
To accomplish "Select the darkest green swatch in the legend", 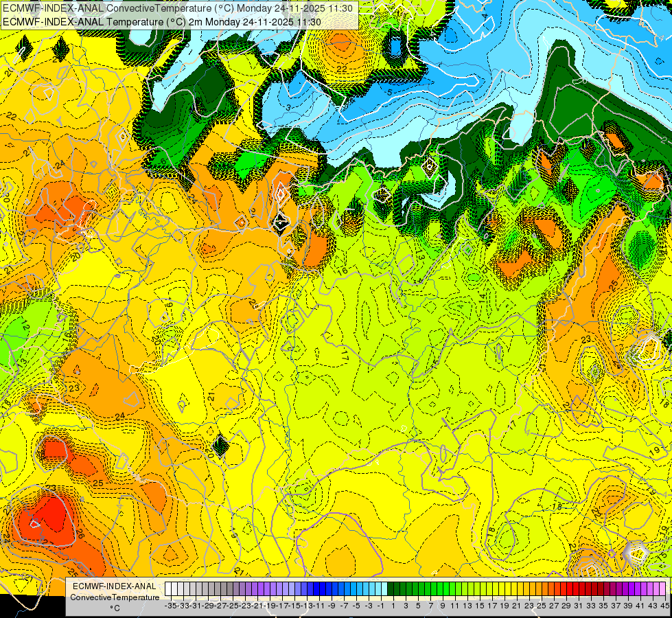I will (x=391, y=589).
